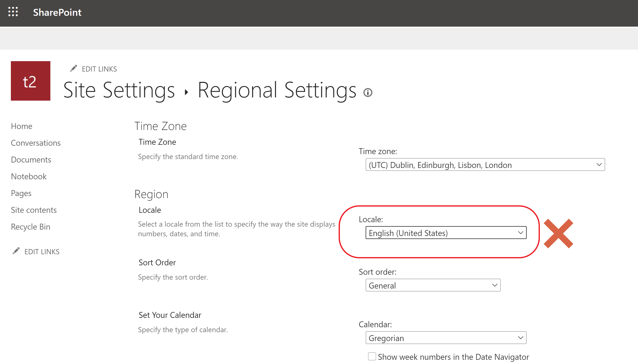This screenshot has height=364, width=638.
Task: Open the Notebook link
Action: 29,177
